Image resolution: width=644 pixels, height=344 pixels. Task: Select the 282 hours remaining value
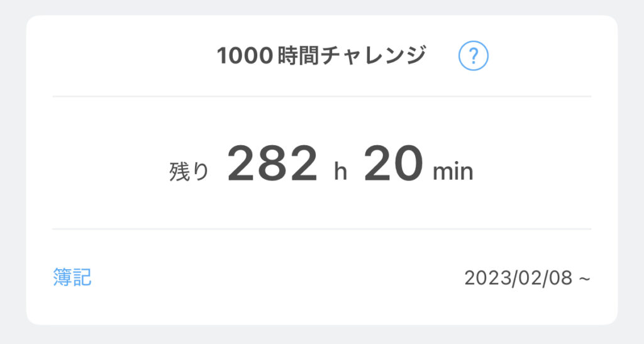(272, 165)
